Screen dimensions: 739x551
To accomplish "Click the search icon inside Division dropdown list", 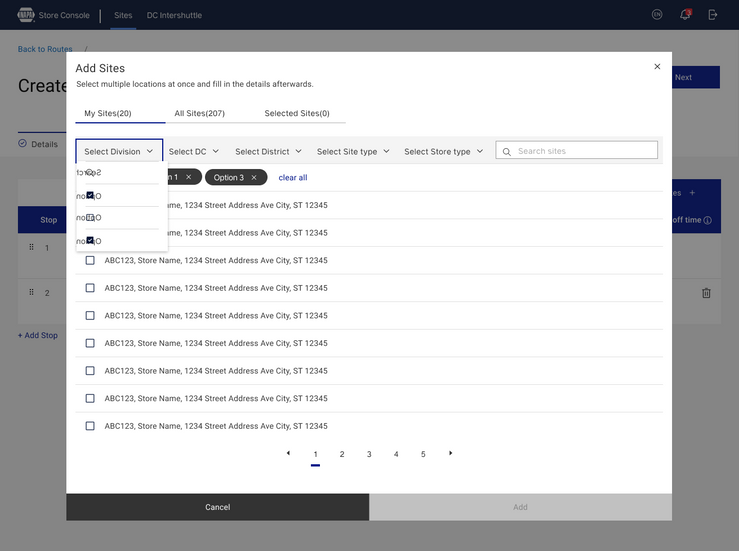I will [x=90, y=173].
